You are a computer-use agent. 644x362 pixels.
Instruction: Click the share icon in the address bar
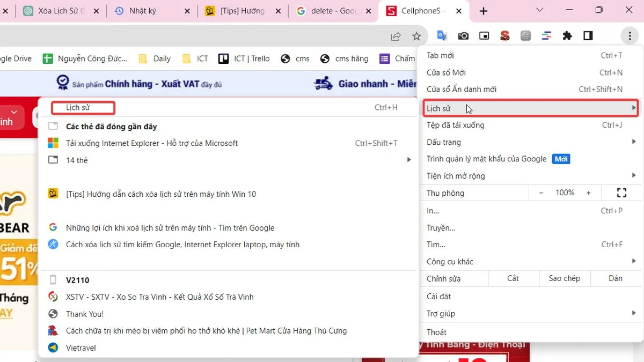pyautogui.click(x=396, y=36)
